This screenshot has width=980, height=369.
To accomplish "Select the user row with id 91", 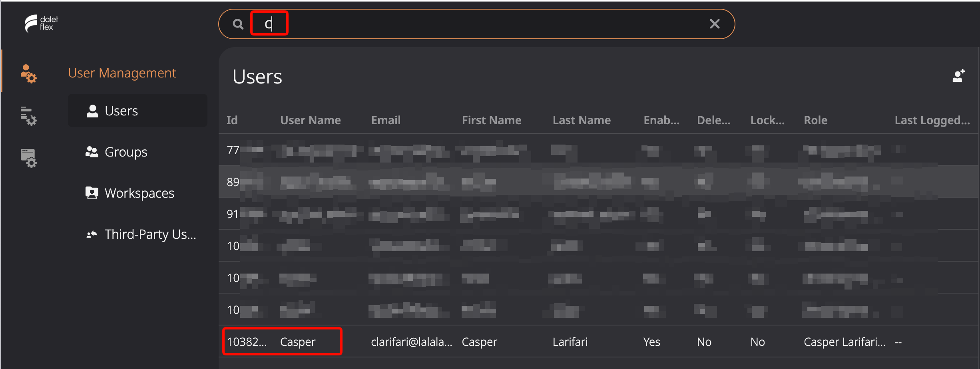I will tap(599, 214).
